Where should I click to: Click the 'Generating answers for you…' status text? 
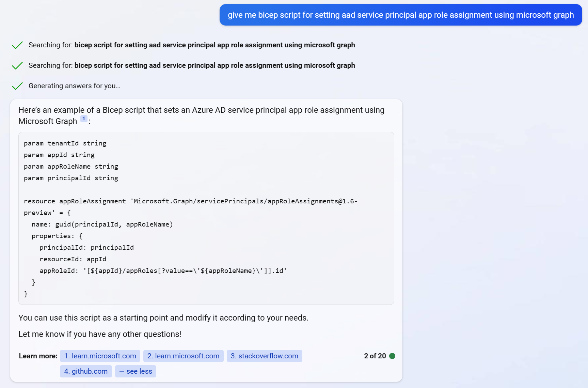75,86
